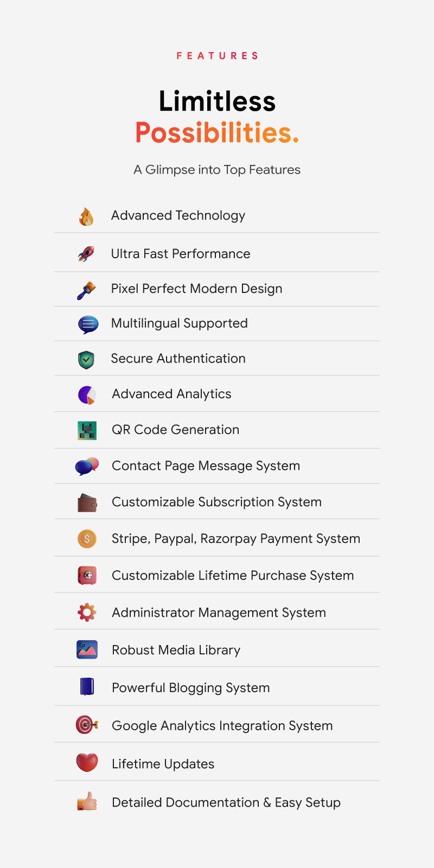Viewport: 434px width, 868px height.
Task: Select 'Customizable Lifetime Purchase System' text
Action: click(x=233, y=576)
